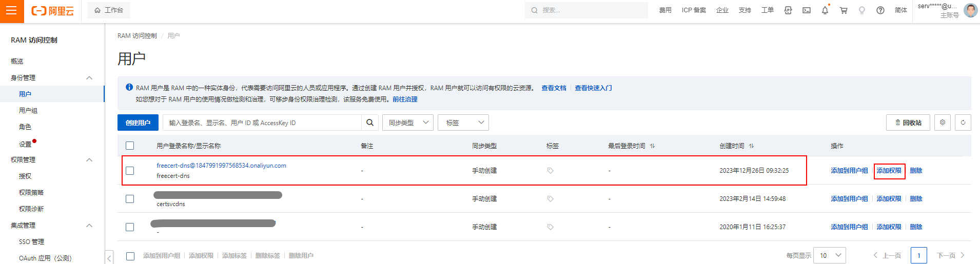Check the freecert-dns user row

point(130,171)
